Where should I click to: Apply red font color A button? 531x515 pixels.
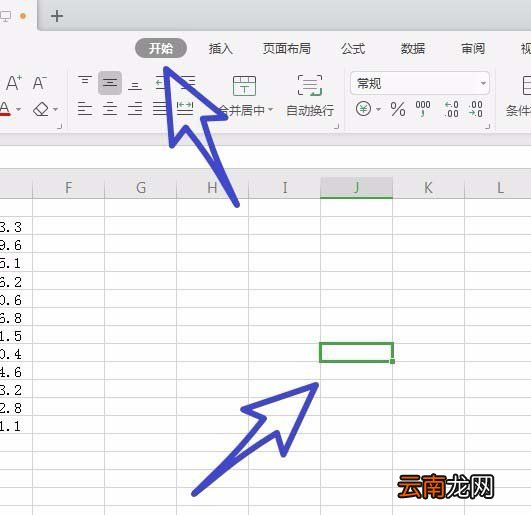coord(5,109)
